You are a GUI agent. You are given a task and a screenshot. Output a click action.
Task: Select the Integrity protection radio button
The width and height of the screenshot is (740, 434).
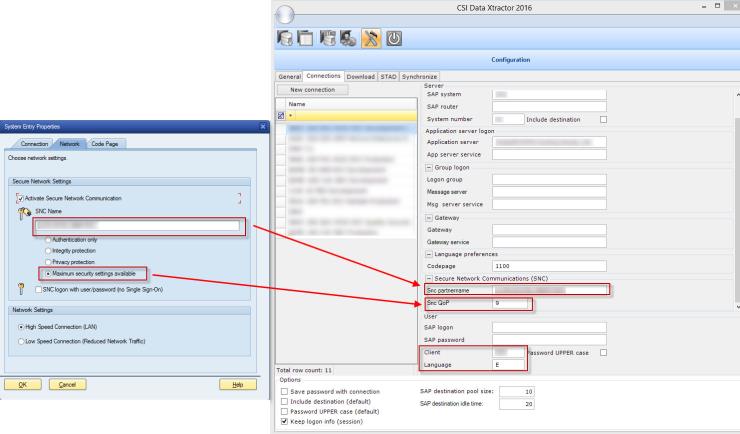[x=48, y=251]
